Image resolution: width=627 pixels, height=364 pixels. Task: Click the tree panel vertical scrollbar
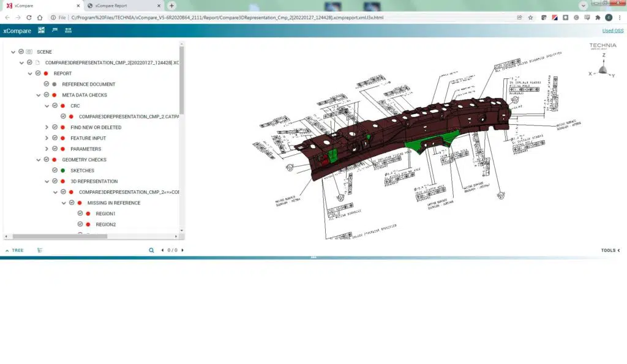click(181, 80)
